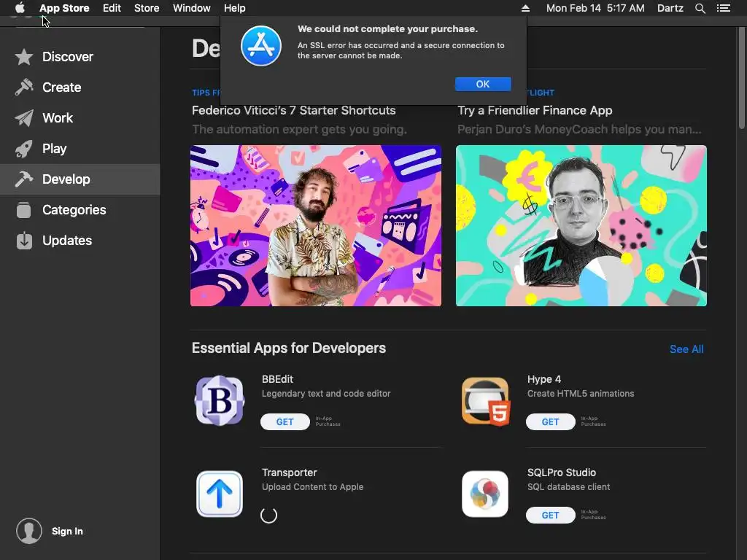Open the Transporter app icon

(220, 494)
